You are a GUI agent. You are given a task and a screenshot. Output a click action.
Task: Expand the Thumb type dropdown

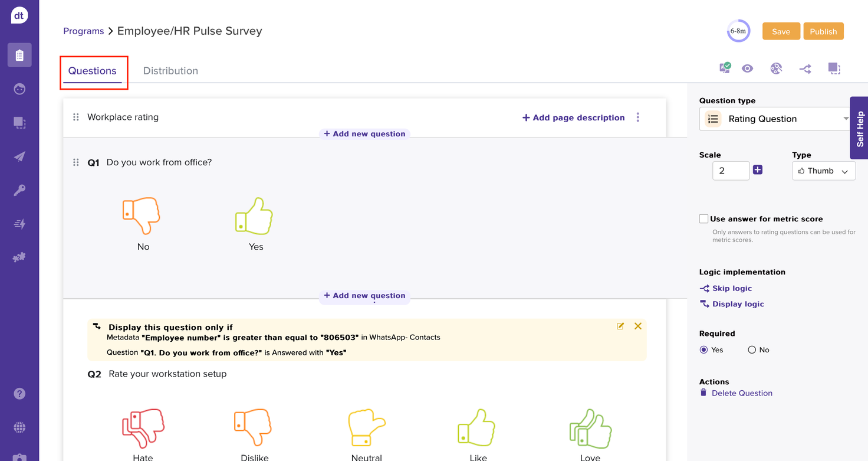tap(823, 171)
